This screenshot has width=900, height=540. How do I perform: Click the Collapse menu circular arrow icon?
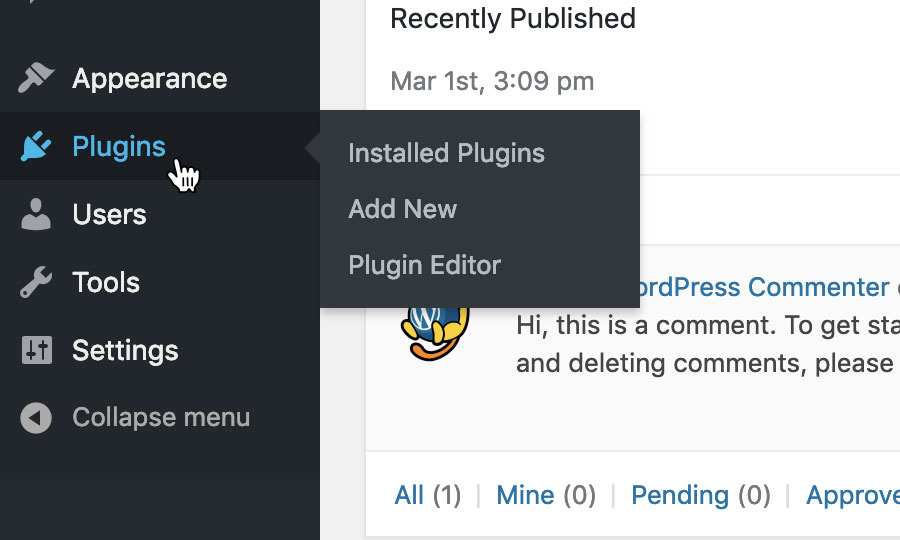pyautogui.click(x=36, y=418)
